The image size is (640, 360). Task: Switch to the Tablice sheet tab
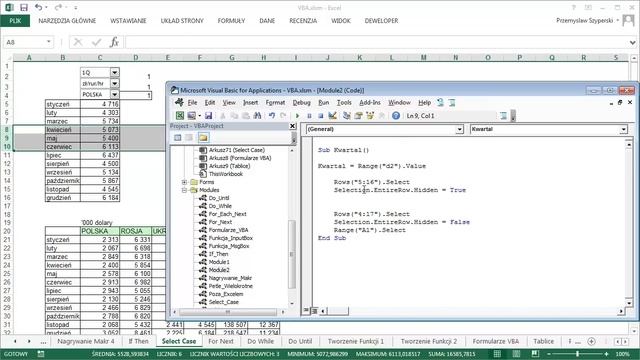coord(544,341)
